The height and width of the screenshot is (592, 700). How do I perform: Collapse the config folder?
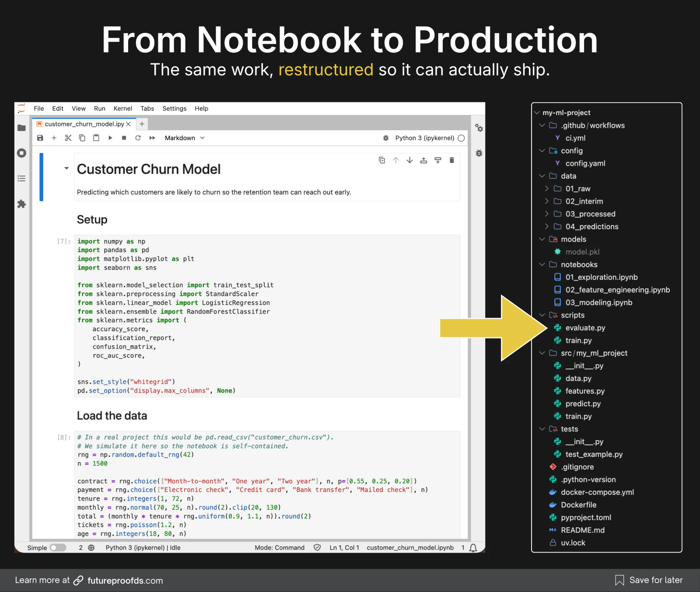point(542,150)
